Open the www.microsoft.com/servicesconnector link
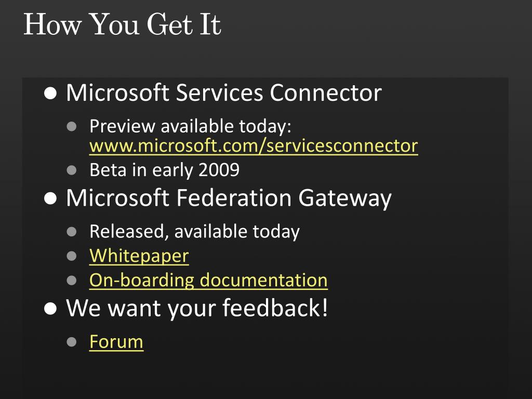 [254, 146]
